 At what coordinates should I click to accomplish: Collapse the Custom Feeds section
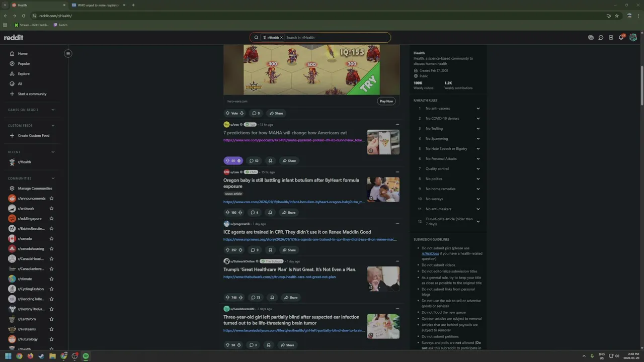click(x=53, y=126)
